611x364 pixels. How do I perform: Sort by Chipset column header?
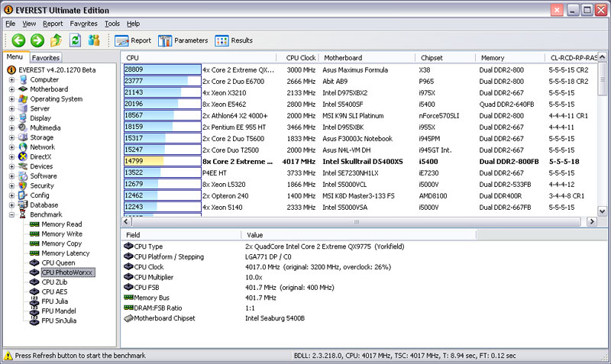pos(445,58)
